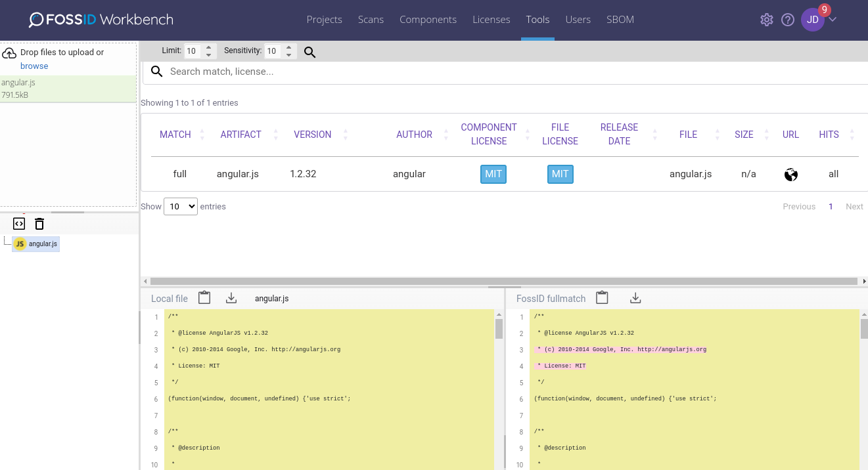Adjust the Limit value stepper
868x470 pixels.
[x=208, y=51]
